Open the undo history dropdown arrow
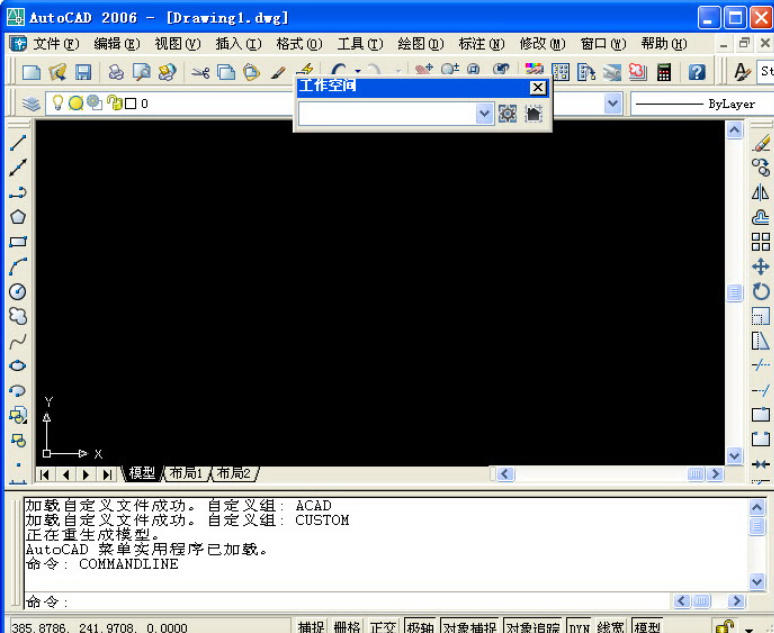The width and height of the screenshot is (774, 633). pos(358,72)
